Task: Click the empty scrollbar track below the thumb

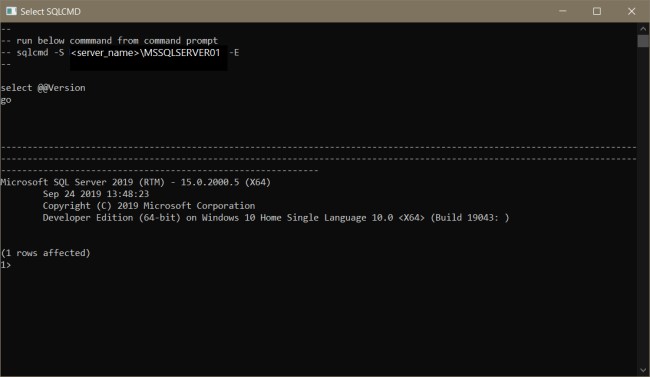Action: coord(643,206)
